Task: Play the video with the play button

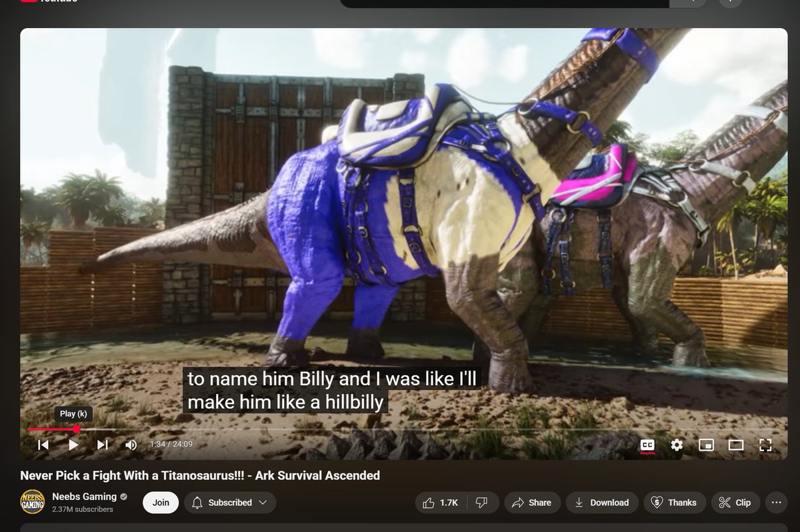Action: coord(73,445)
